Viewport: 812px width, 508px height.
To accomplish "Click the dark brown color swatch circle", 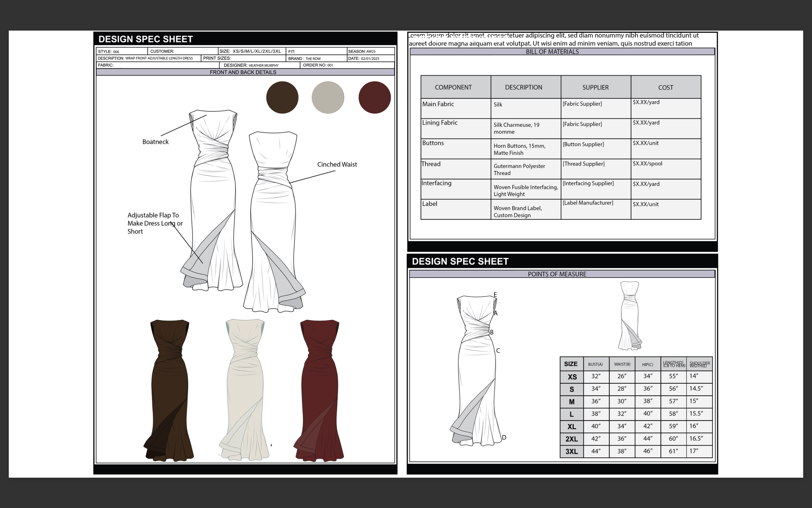I will (282, 98).
